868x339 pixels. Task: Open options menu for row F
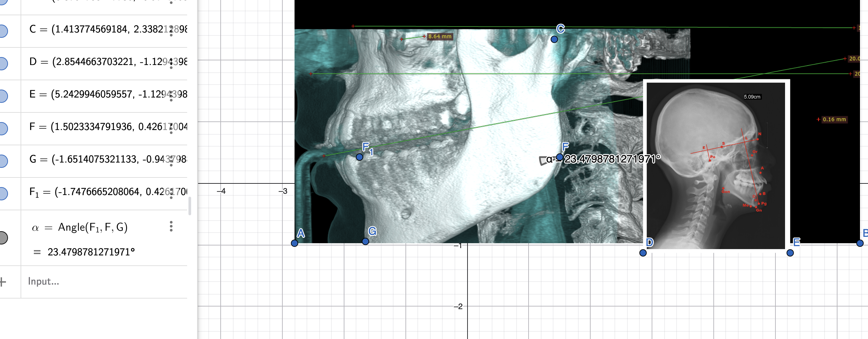click(x=171, y=128)
